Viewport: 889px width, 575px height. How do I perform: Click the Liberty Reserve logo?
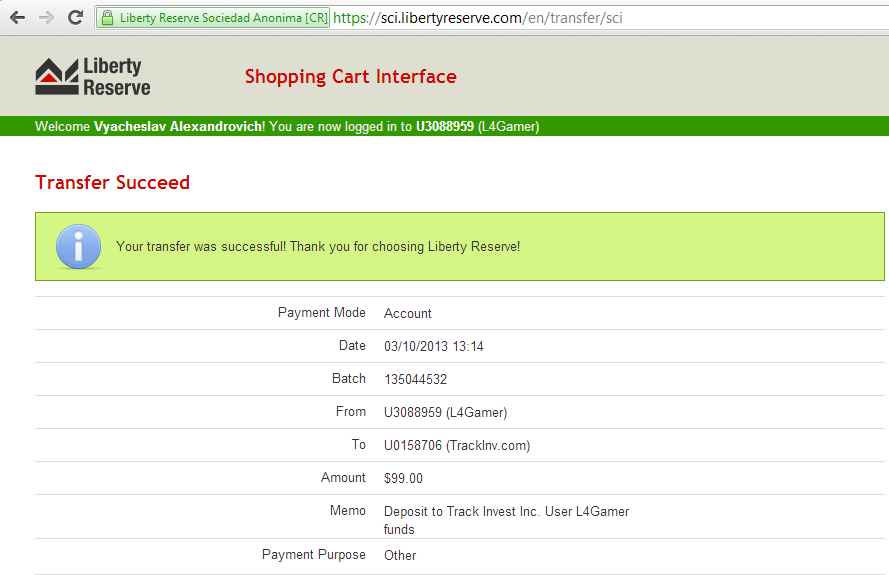click(93, 77)
